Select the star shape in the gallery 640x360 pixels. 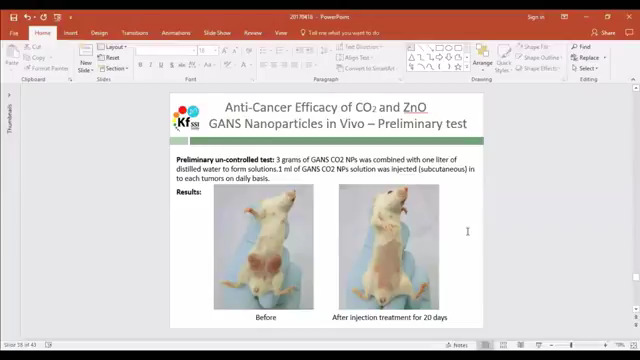coord(458,67)
